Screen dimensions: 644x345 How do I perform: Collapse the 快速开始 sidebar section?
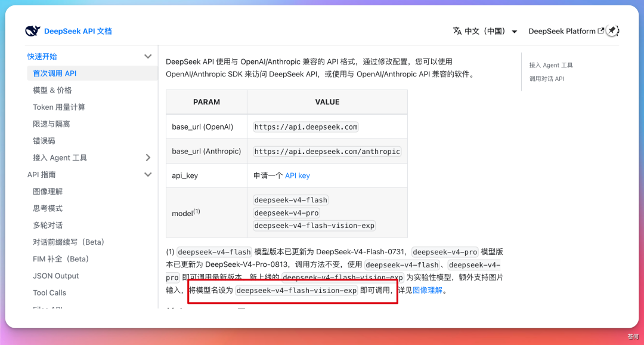point(148,56)
